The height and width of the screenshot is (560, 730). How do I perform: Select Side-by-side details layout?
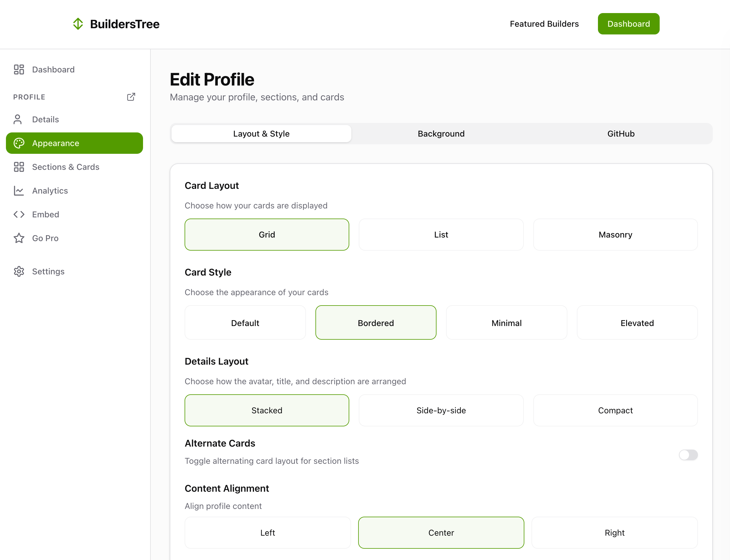441,410
